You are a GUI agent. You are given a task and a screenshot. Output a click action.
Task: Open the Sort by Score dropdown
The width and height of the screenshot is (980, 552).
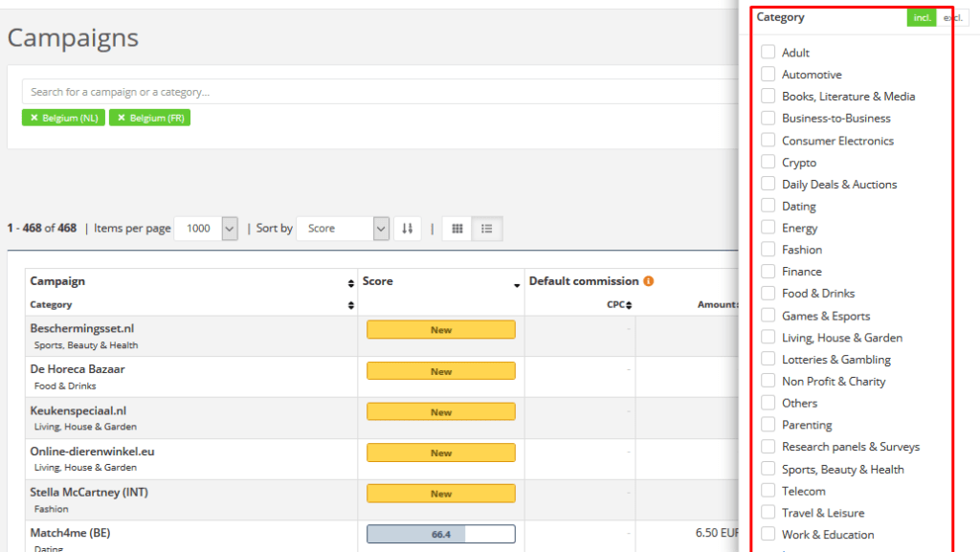point(344,229)
